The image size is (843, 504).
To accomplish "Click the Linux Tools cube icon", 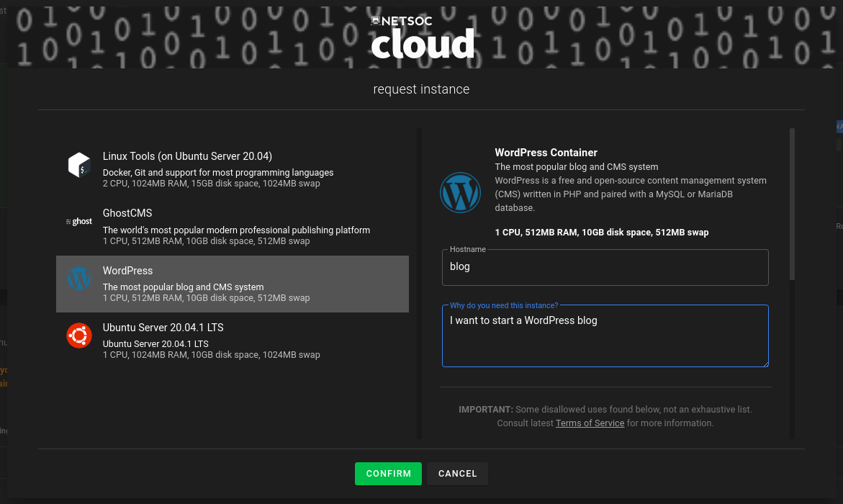I will pyautogui.click(x=79, y=164).
